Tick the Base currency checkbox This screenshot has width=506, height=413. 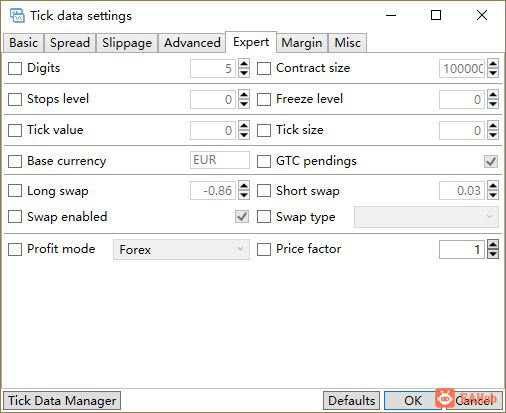15,161
